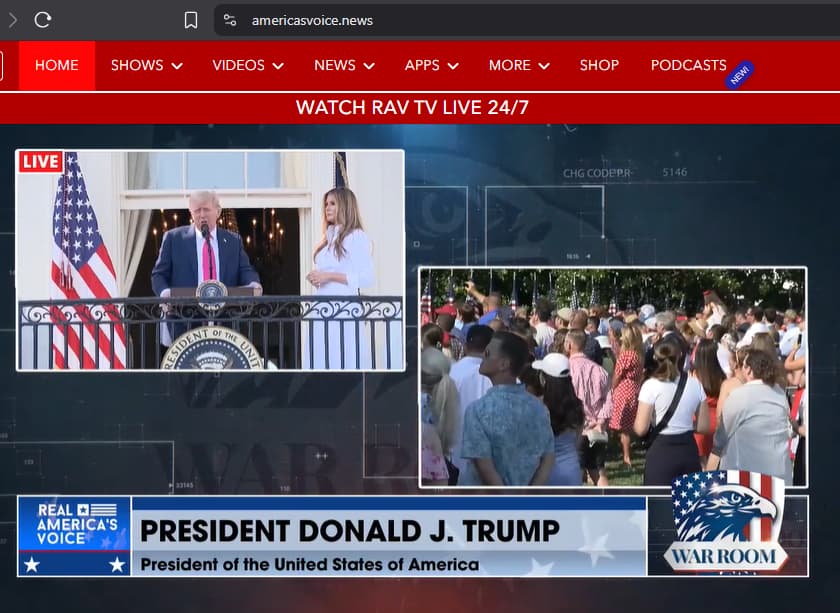The image size is (840, 613).
Task: Expand the APPS chevron arrow
Action: (453, 66)
